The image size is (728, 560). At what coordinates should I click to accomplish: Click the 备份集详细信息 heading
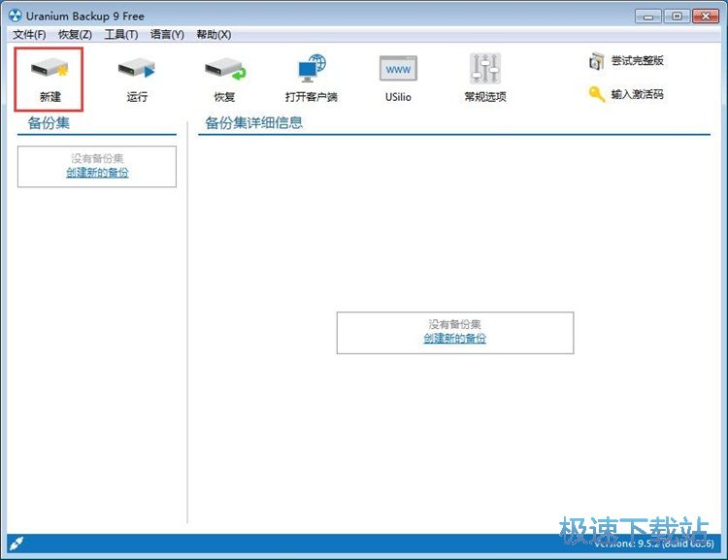click(x=253, y=123)
